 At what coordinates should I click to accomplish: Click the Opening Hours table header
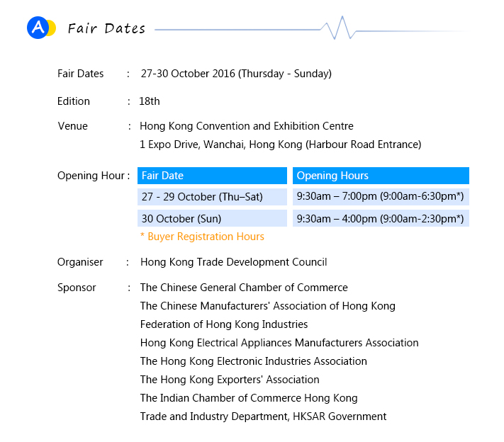pos(381,176)
